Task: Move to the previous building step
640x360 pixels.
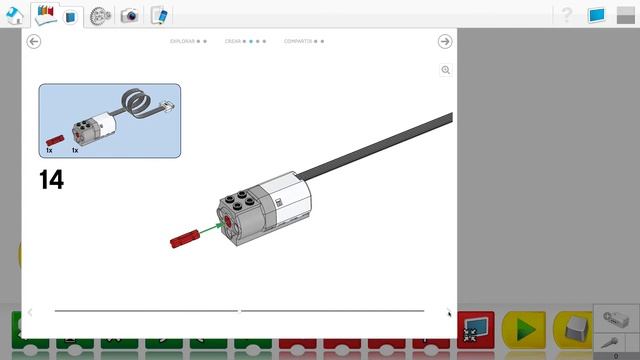Action: tap(30, 313)
